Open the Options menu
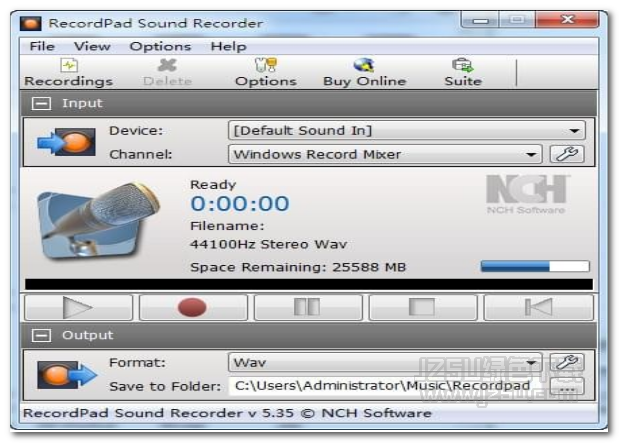Screen dimensions: 619x443 [x=160, y=46]
